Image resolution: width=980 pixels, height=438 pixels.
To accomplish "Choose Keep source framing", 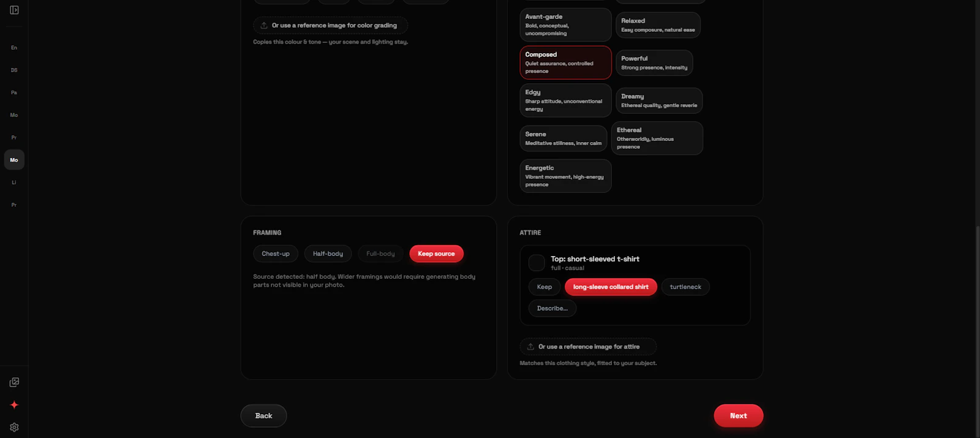I will pos(436,254).
